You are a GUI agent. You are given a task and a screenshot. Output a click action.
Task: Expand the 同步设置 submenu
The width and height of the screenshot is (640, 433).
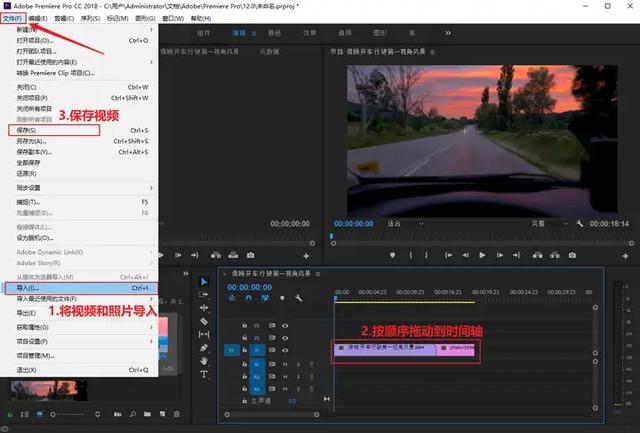[x=79, y=188]
